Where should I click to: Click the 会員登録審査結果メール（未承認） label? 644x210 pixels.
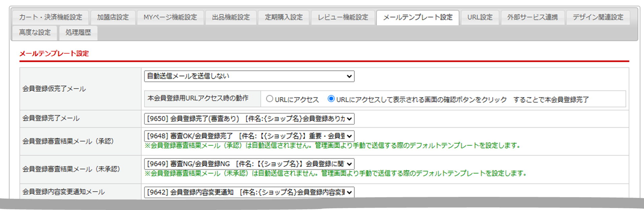[71, 169]
